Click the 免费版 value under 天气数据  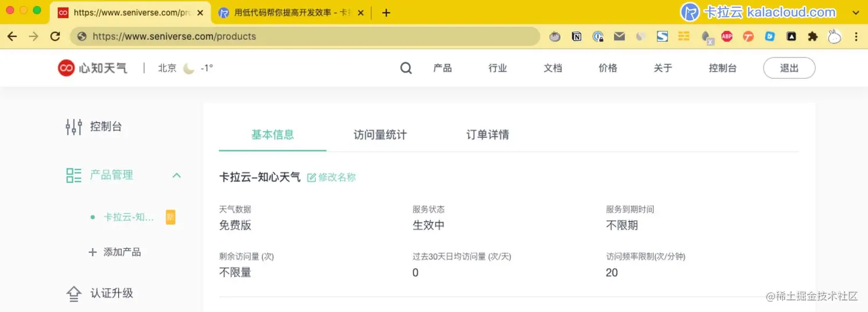pos(235,225)
